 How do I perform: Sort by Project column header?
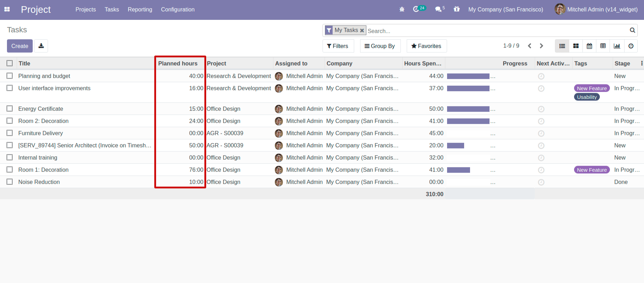[216, 63]
